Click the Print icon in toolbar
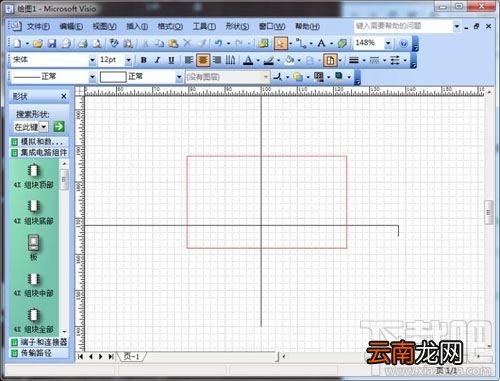This screenshot has width=500, height=381. 83,43
